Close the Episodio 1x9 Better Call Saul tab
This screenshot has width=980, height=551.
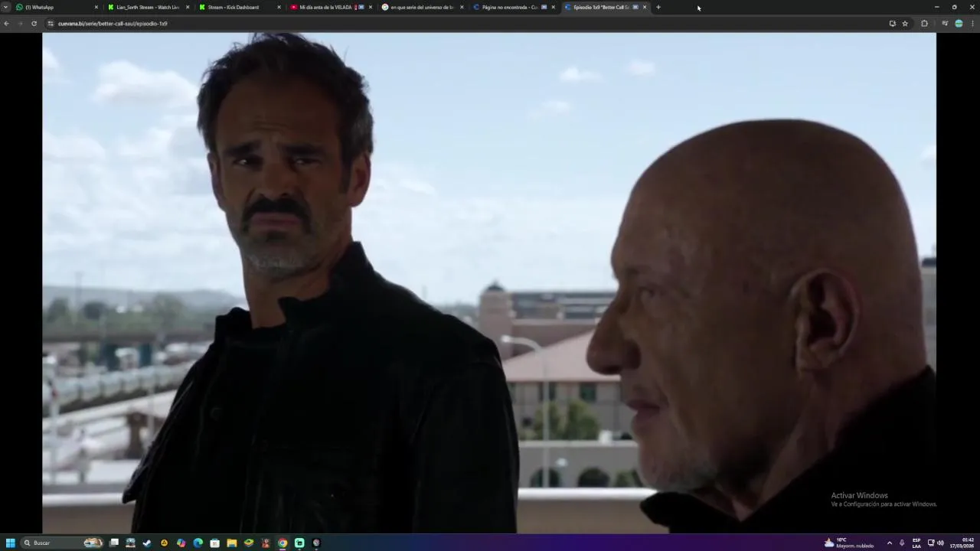click(x=645, y=7)
